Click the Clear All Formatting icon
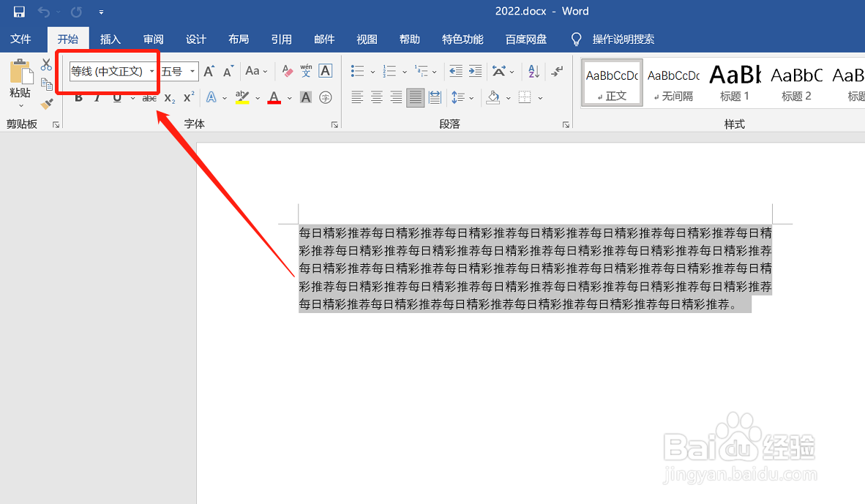Screen dimensions: 865x504 [286, 70]
